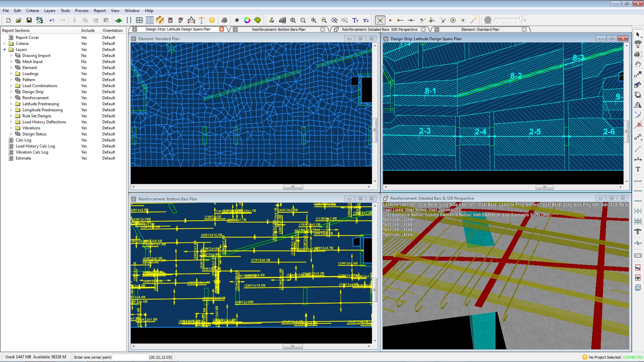Click the calculator icon in toolbar

[170, 20]
